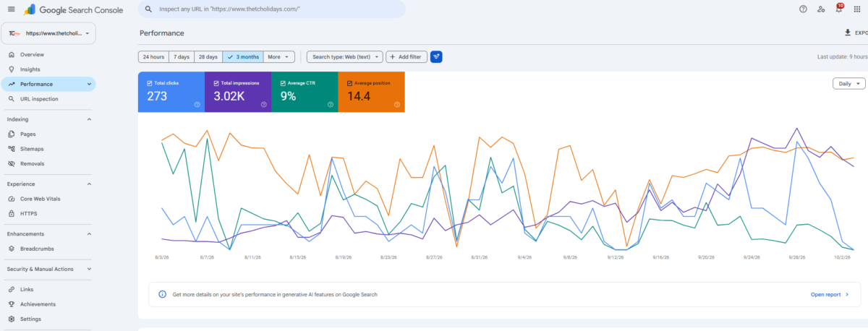Viewport: 868px width, 331px height.
Task: Select the 7 days date range
Action: pos(182,57)
